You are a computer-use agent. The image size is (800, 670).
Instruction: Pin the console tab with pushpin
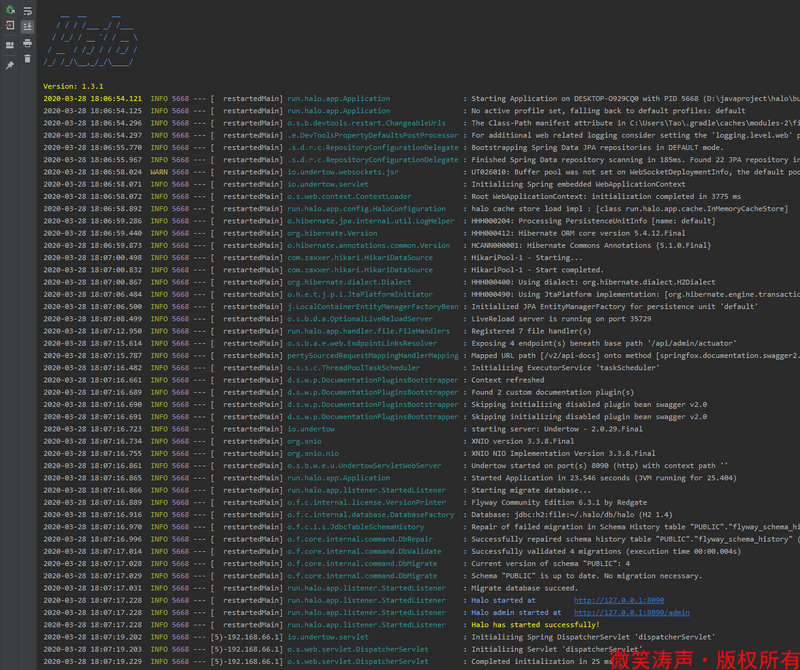click(10, 65)
